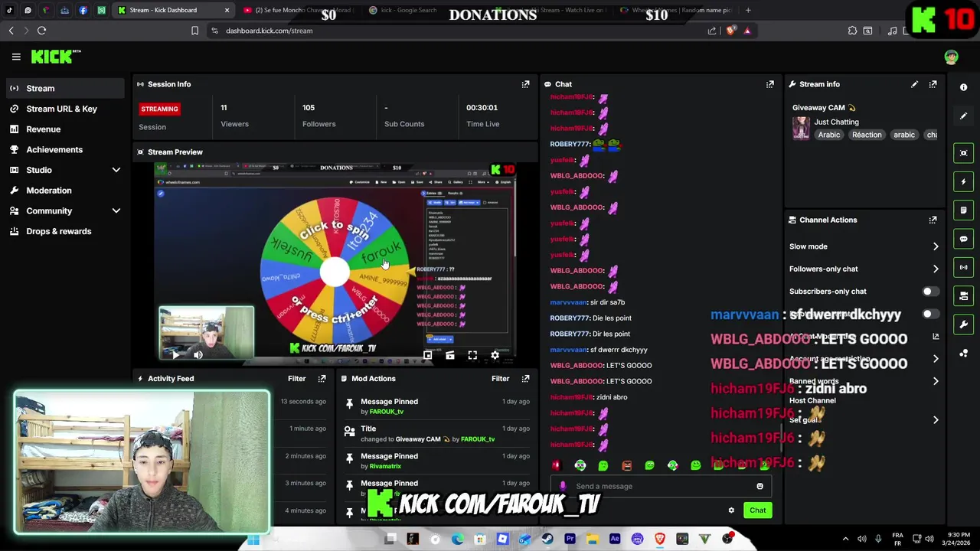Click the Réaction stream tag
980x551 pixels.
tap(867, 135)
